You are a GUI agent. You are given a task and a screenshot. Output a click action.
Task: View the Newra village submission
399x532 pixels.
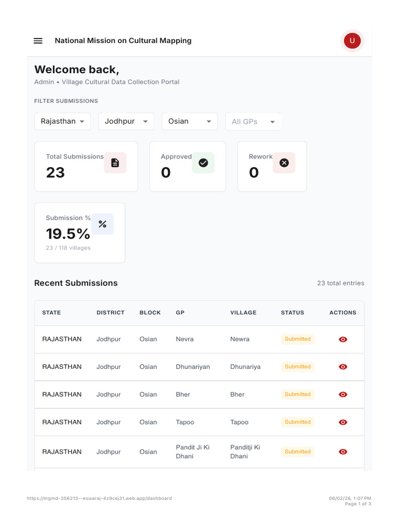343,339
